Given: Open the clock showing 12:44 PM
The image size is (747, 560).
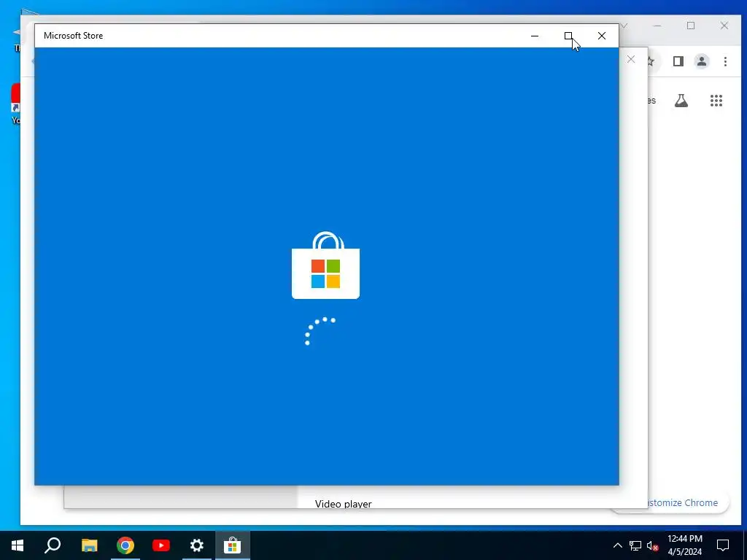Looking at the screenshot, I should [x=684, y=545].
